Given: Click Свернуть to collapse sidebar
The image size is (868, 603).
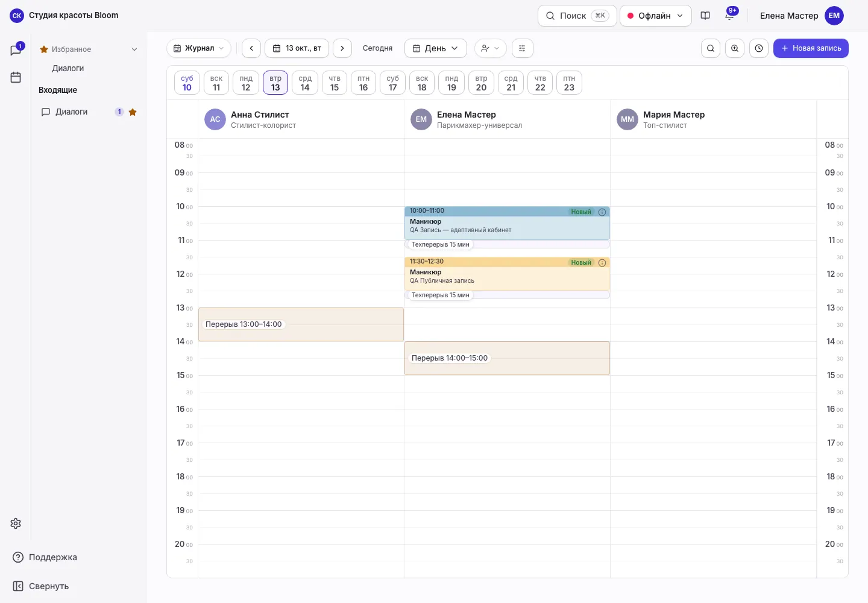Looking at the screenshot, I should click(41, 586).
